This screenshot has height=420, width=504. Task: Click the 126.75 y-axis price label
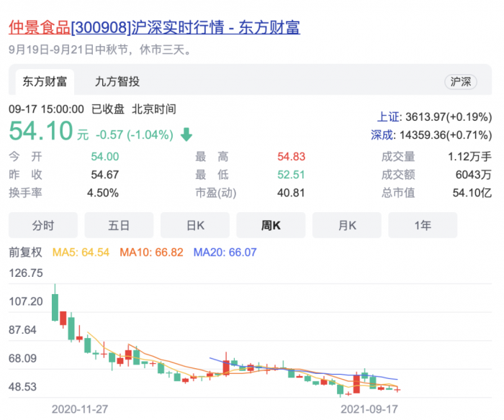point(26,273)
